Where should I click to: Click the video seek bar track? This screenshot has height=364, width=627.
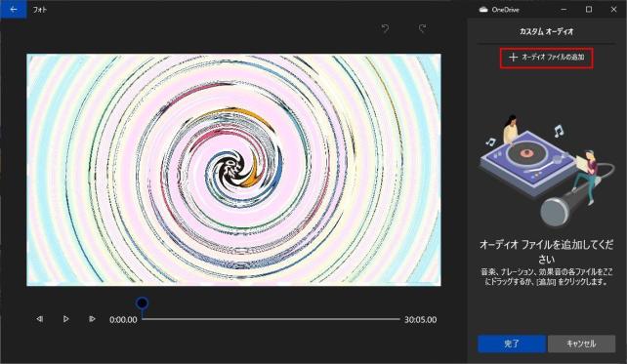point(272,319)
